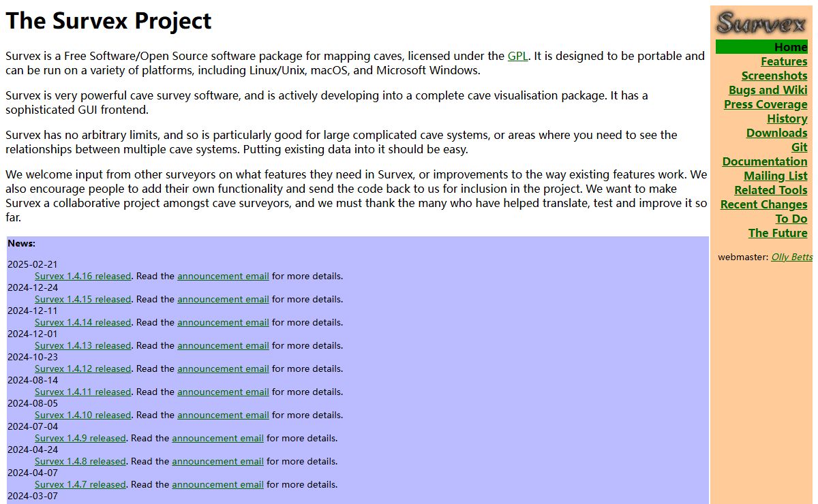
Task: Contact webmaster Olly Betts link
Action: point(791,257)
